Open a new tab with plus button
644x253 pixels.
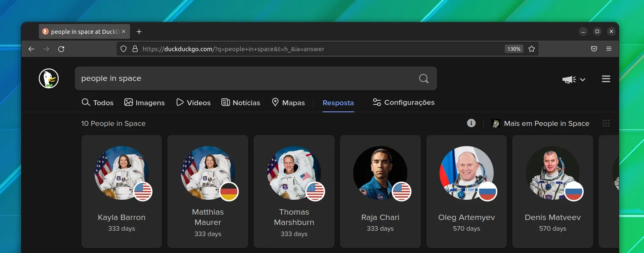[x=139, y=31]
